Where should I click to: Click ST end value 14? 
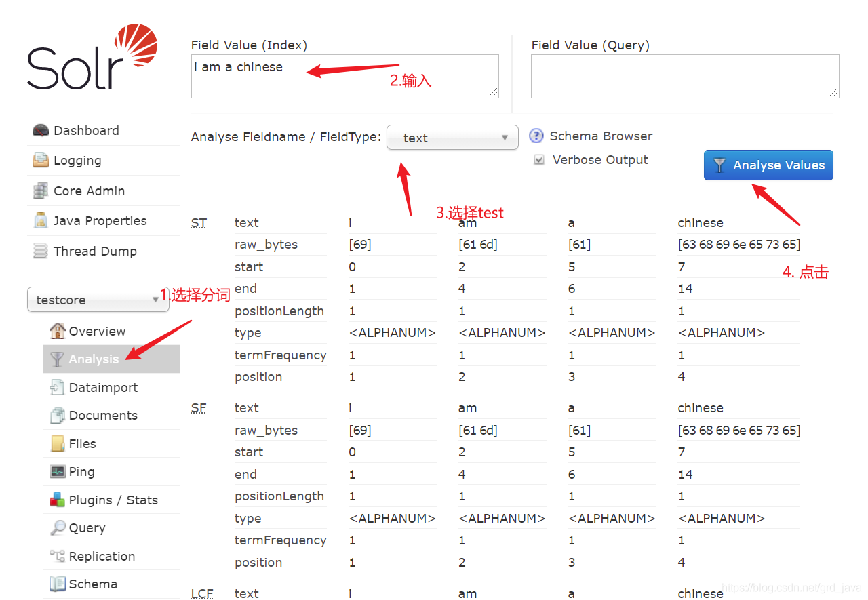(x=685, y=289)
